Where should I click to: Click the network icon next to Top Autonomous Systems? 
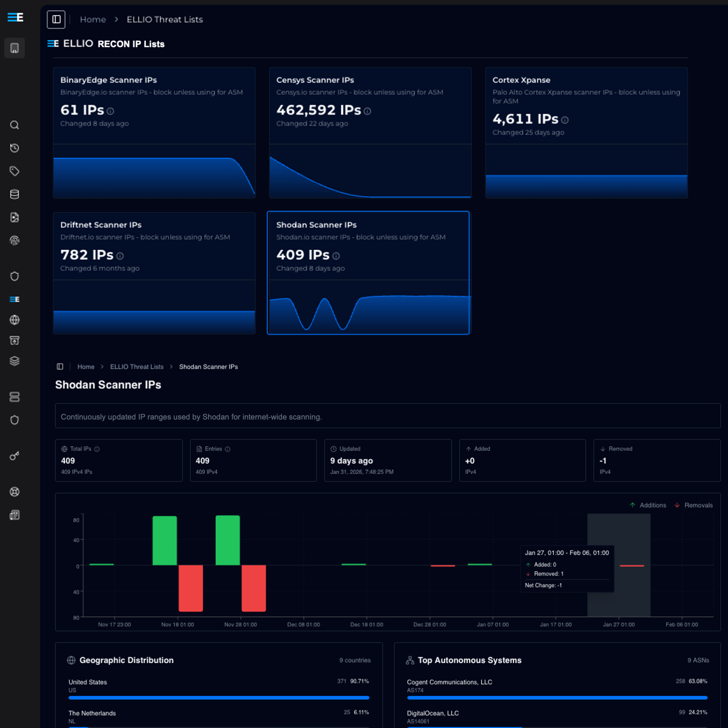pyautogui.click(x=410, y=660)
